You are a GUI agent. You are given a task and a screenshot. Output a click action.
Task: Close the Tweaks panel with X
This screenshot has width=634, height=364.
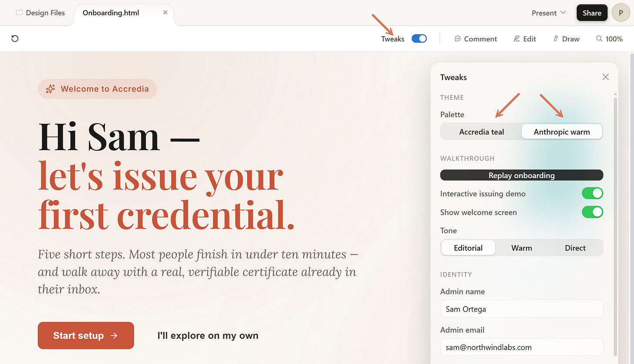point(605,77)
